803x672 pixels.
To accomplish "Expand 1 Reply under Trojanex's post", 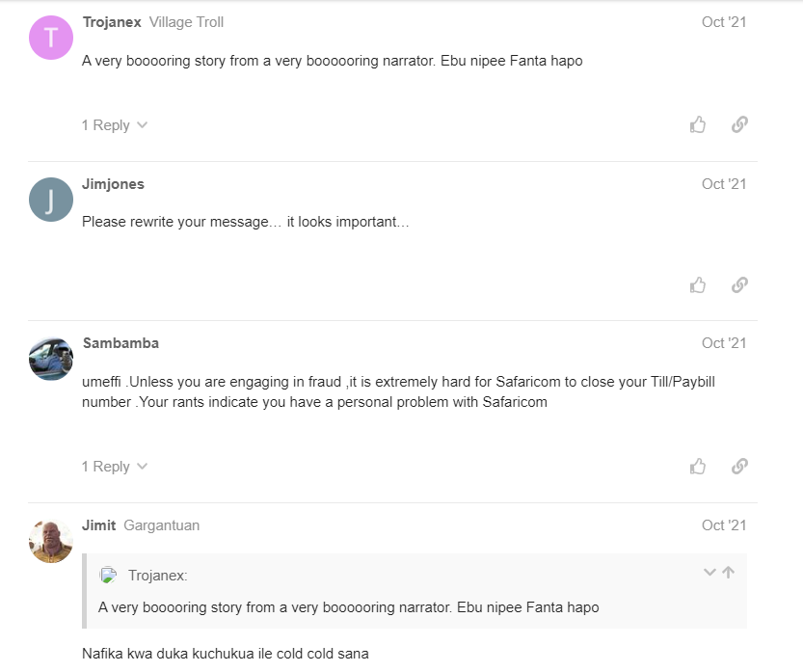I will (x=114, y=125).
